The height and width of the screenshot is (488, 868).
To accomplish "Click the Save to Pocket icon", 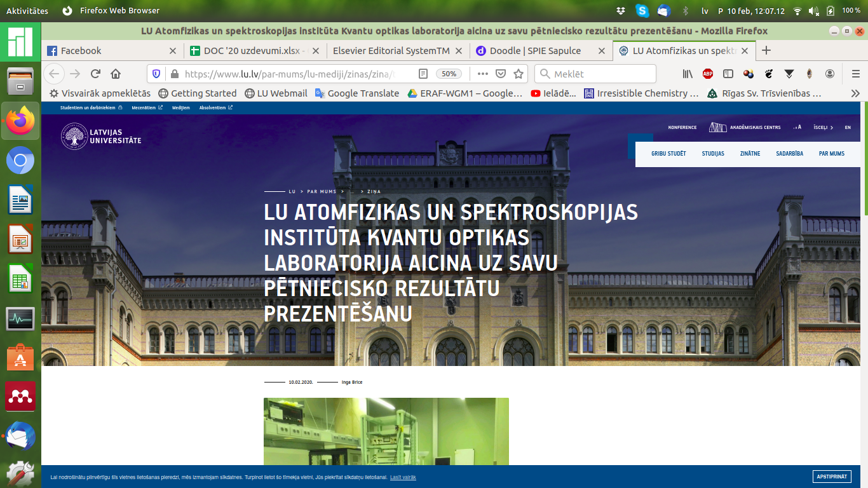I will [501, 74].
